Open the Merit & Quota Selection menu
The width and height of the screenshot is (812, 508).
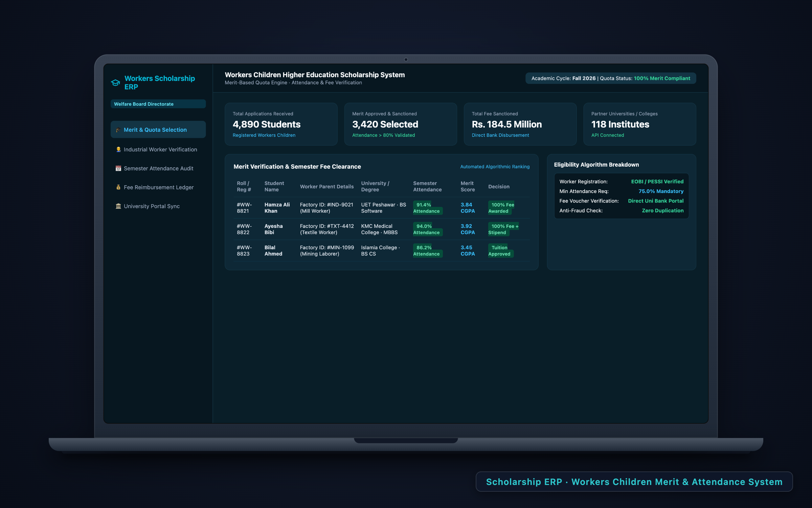tap(158, 130)
